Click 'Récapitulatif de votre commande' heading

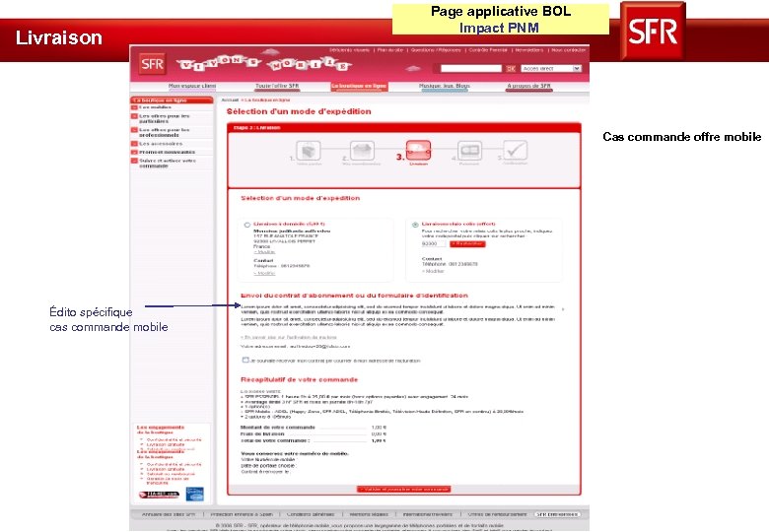[299, 379]
